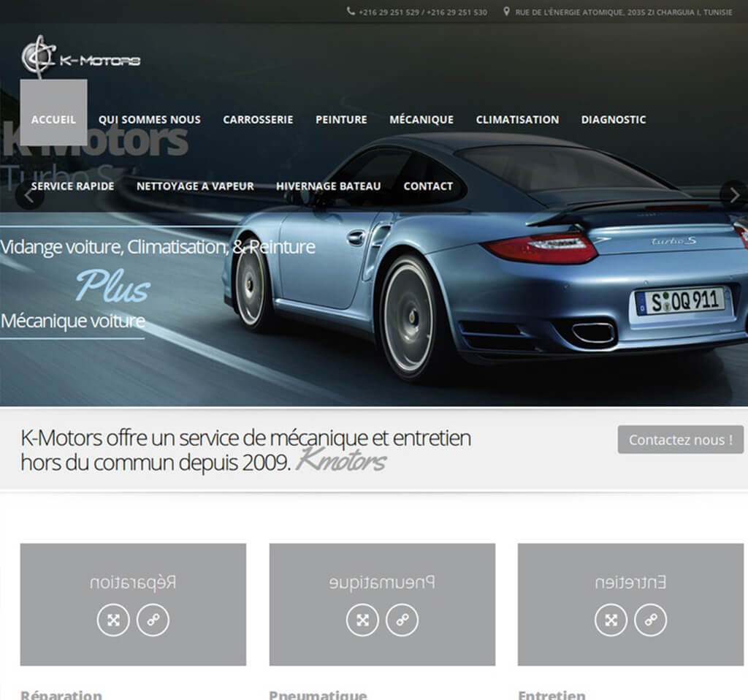Go to Climatisation page

click(517, 119)
